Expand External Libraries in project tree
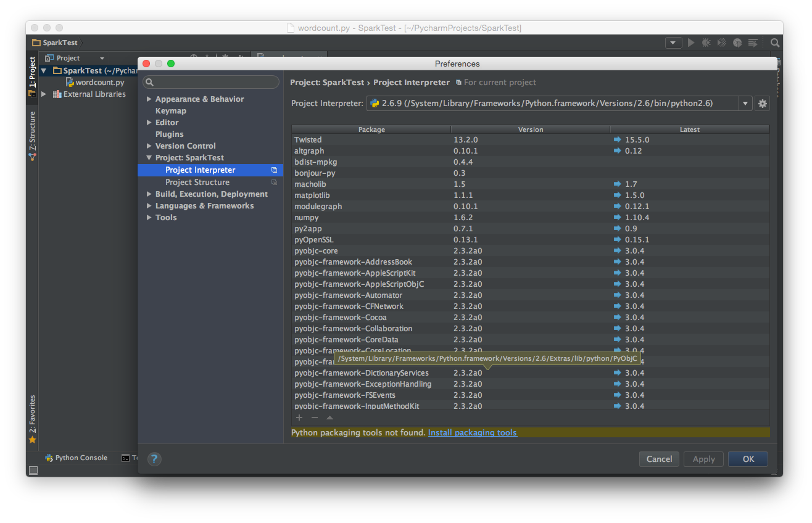812x523 pixels. [44, 94]
